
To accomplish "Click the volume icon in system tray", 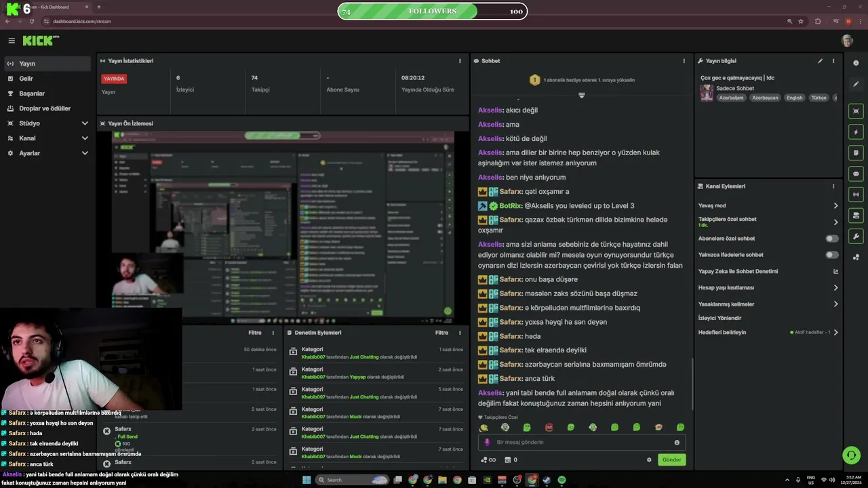I will pos(831,480).
